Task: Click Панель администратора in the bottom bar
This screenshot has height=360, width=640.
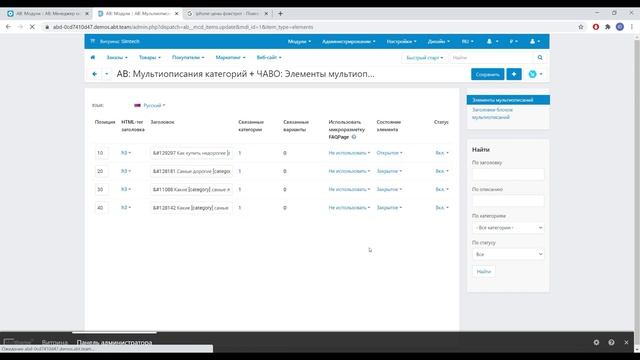Action: point(114,342)
